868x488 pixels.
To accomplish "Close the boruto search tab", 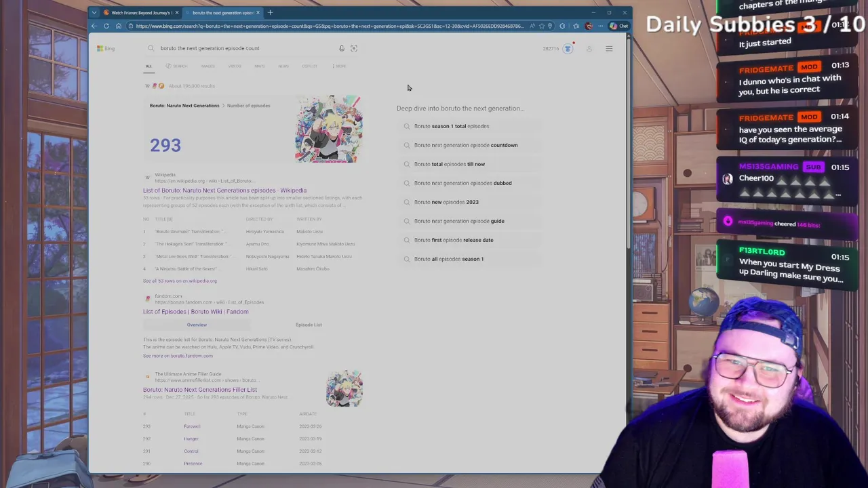I will [x=258, y=12].
